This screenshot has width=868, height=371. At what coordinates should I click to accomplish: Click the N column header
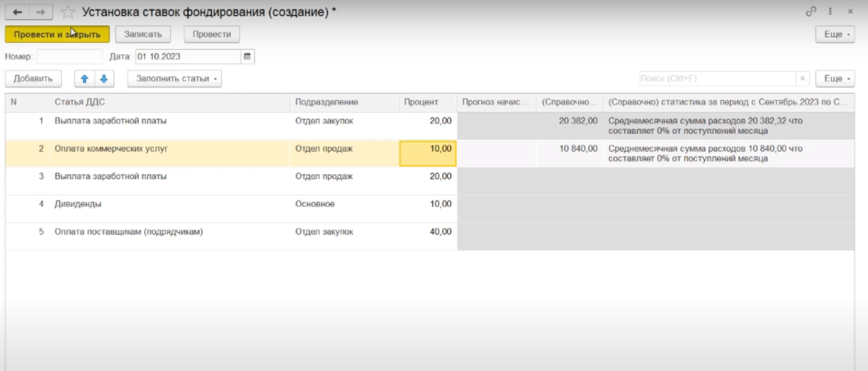[x=28, y=102]
